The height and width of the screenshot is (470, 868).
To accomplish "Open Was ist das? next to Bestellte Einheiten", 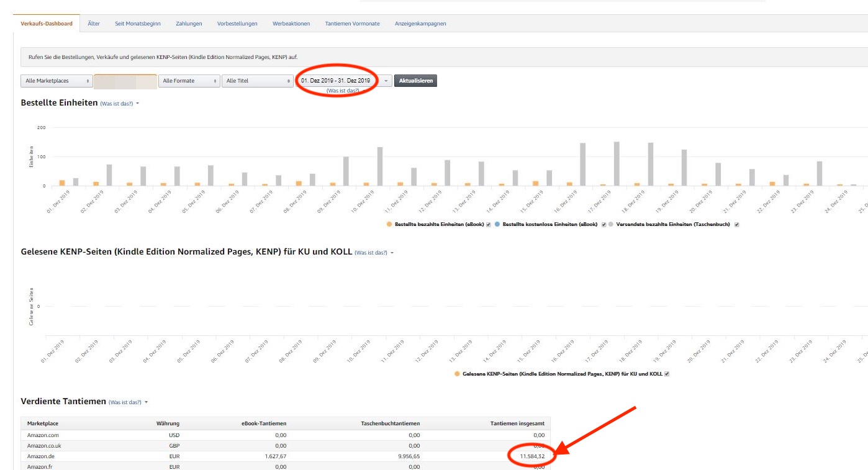I will click(117, 103).
